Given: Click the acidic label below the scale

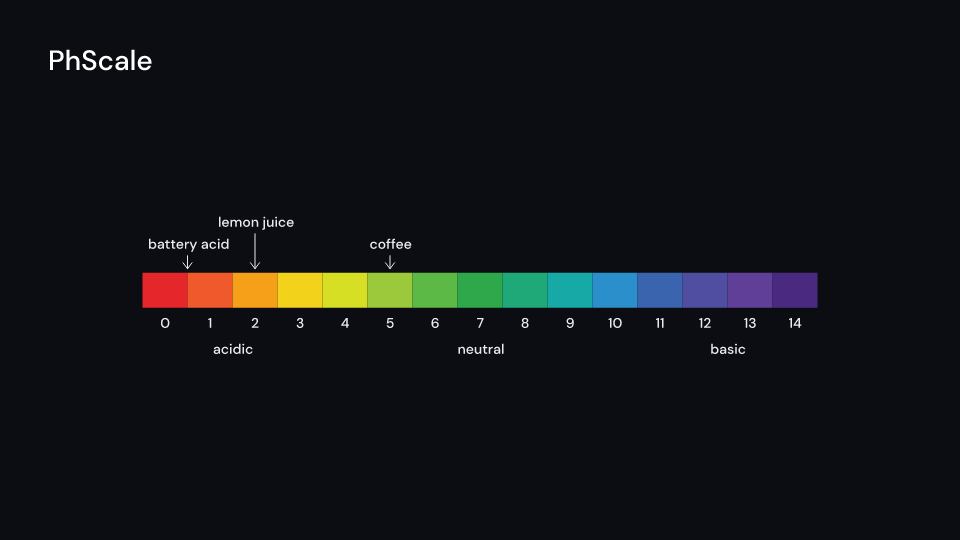Looking at the screenshot, I should (233, 350).
